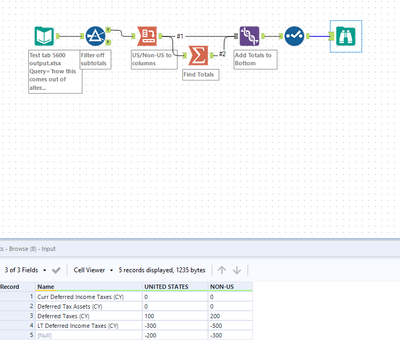Select cell 'Deferred Taxes (CY)'

click(89, 316)
